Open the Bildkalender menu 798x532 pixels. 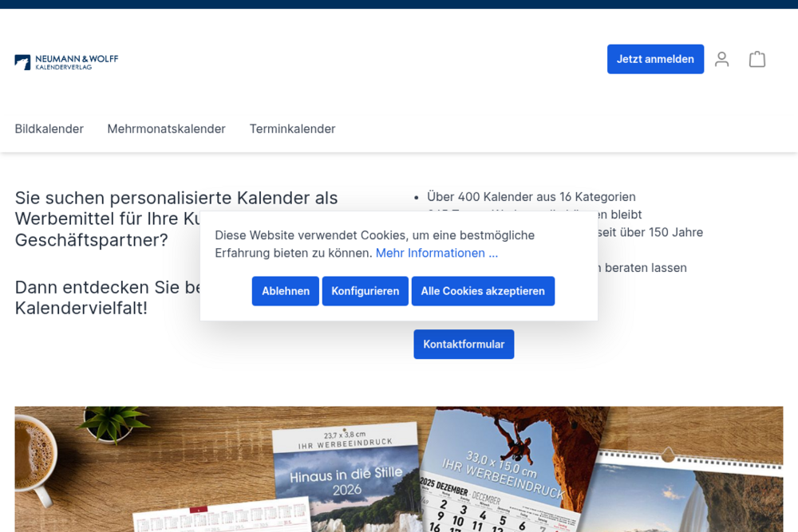49,128
